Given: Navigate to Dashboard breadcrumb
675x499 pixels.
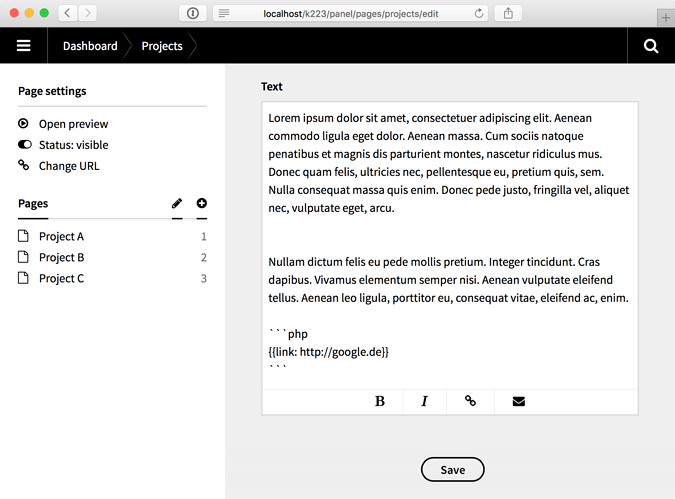Looking at the screenshot, I should pyautogui.click(x=90, y=46).
